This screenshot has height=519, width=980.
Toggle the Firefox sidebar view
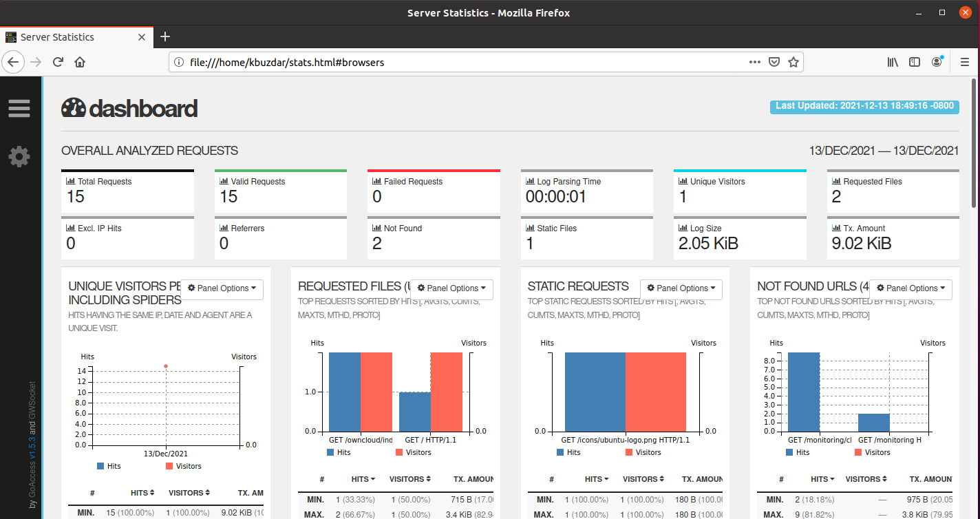(x=915, y=62)
